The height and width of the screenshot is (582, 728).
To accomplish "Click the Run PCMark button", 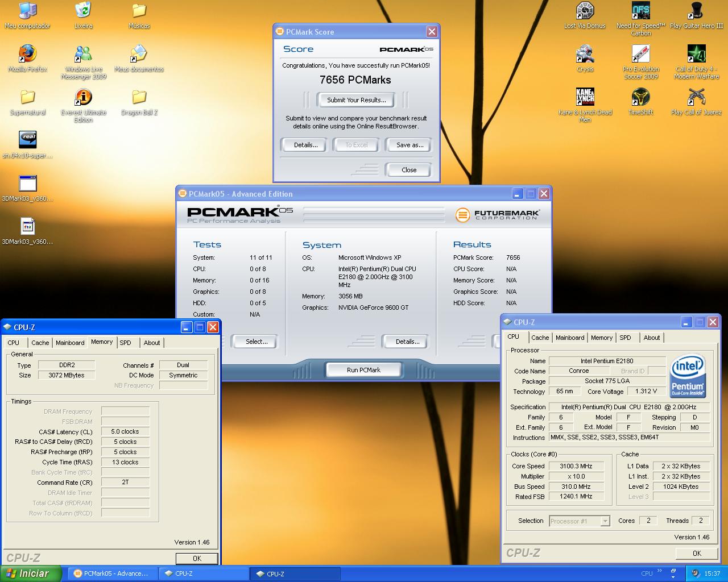I will click(x=363, y=370).
